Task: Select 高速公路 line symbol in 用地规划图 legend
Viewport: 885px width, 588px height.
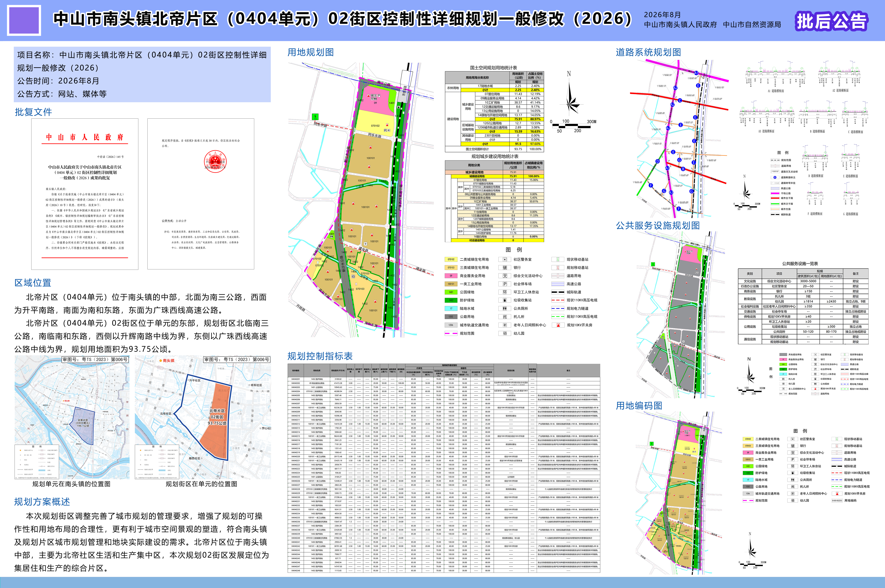Action: [558, 284]
